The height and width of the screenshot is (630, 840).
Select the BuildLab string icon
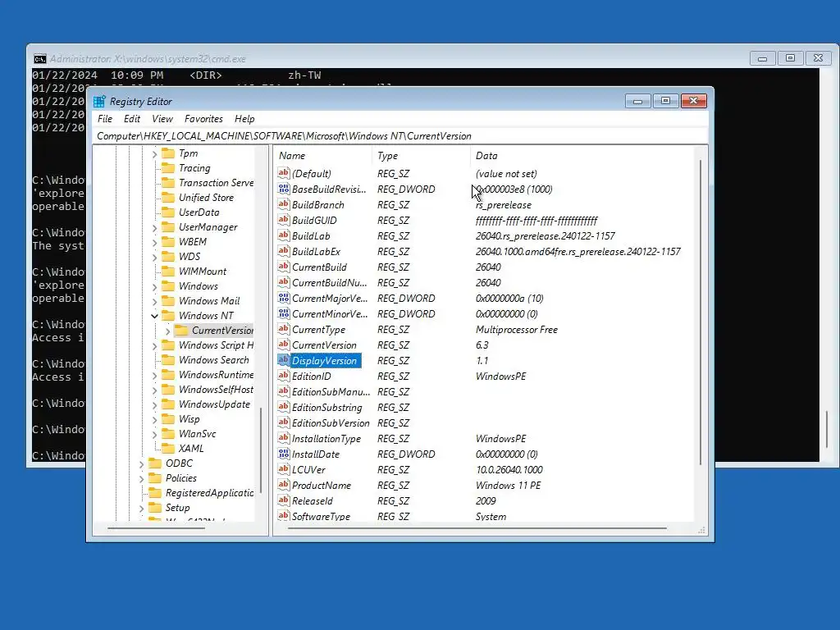click(x=283, y=235)
